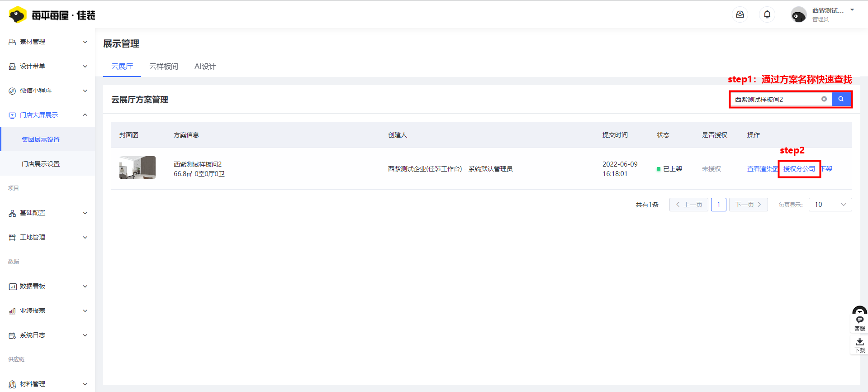
Task: Expand the 数据看板 menu arrow
Action: 85,286
